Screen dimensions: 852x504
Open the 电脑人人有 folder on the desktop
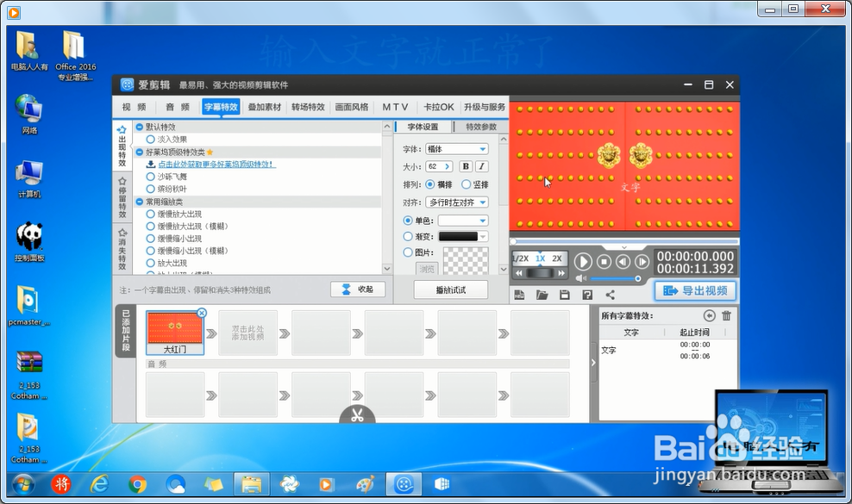pyautogui.click(x=28, y=52)
